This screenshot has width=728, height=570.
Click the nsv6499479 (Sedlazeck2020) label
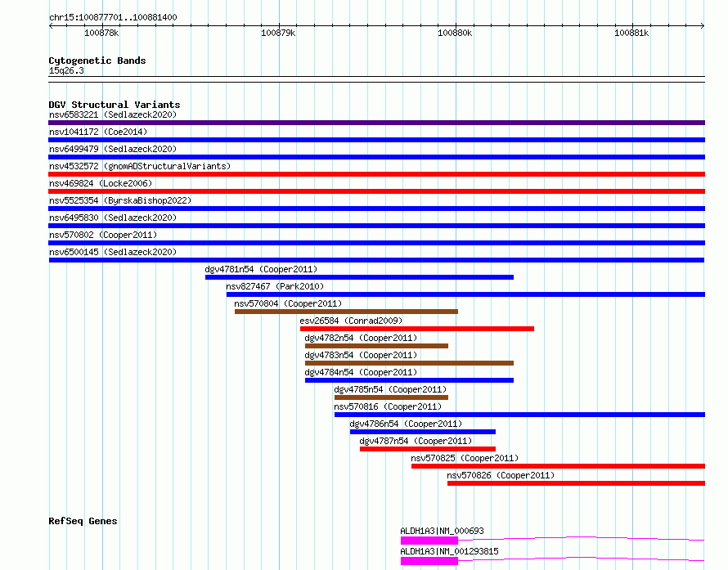[x=113, y=149]
